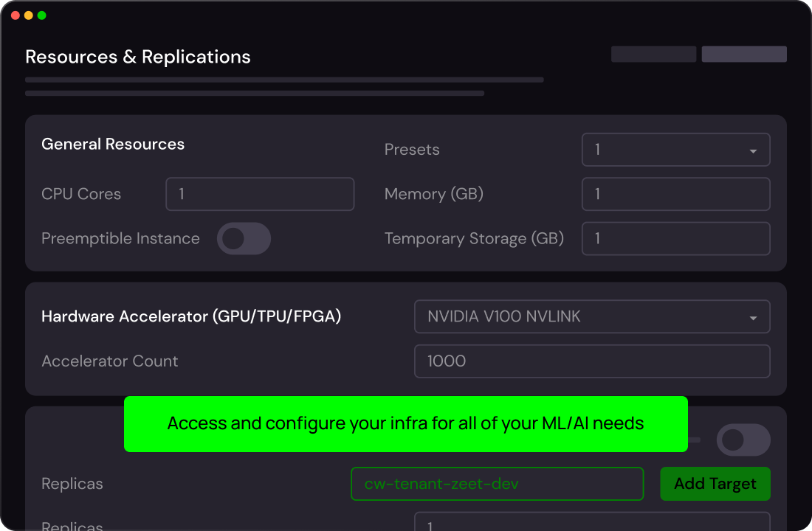The width and height of the screenshot is (812, 531).
Task: Click the NVIDIA V100 NVLINK dropdown arrow
Action: click(x=753, y=318)
